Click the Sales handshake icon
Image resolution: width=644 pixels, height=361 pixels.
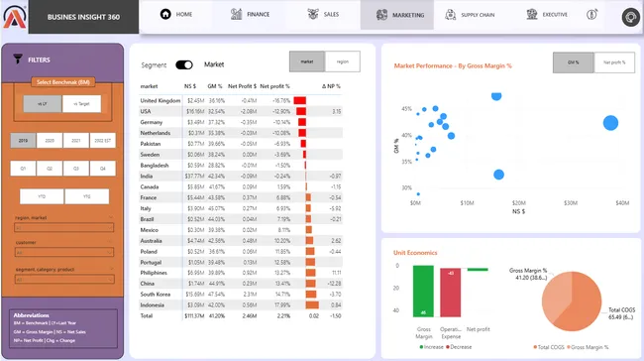pyautogui.click(x=313, y=14)
